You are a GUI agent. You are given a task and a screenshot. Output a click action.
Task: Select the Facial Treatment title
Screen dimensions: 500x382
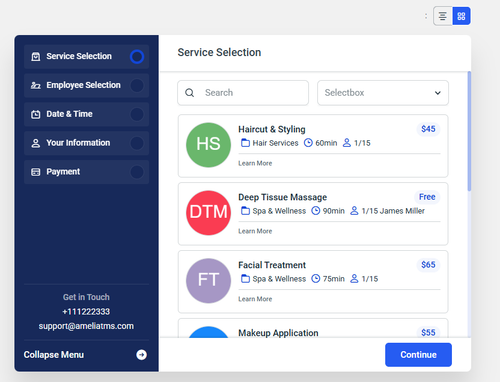(x=272, y=265)
